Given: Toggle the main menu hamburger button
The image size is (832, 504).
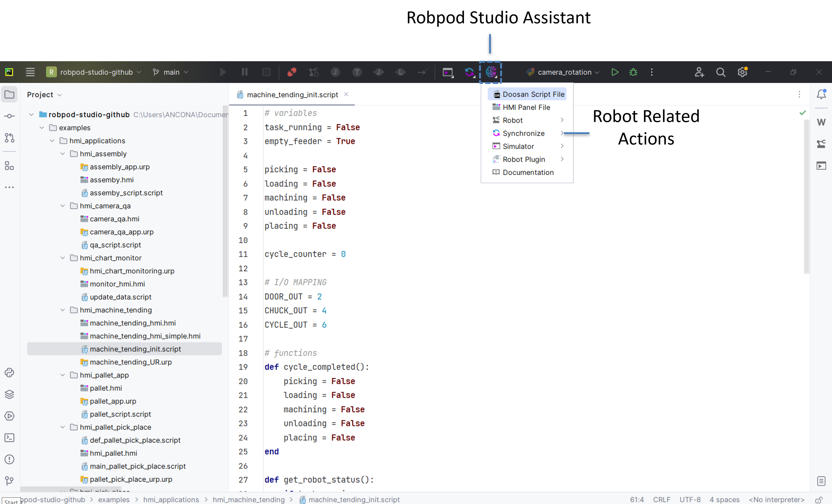Looking at the screenshot, I should [x=30, y=72].
